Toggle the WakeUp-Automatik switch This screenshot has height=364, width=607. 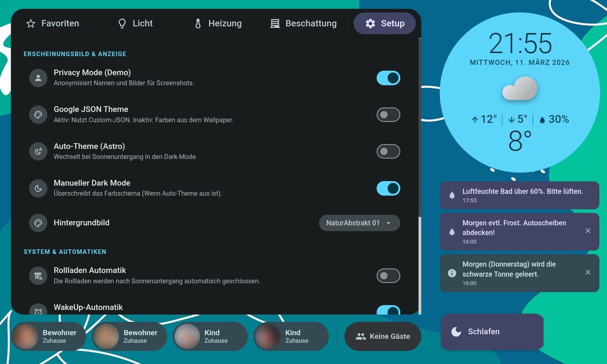[388, 310]
